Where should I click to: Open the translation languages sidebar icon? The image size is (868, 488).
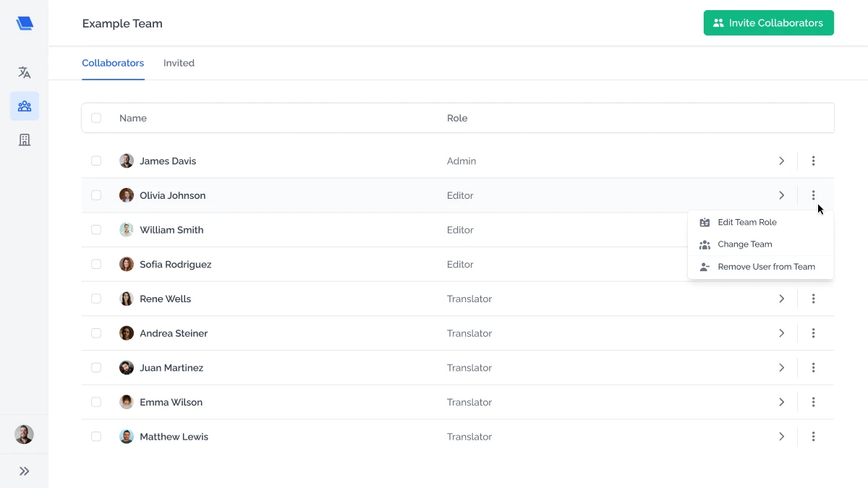(25, 72)
